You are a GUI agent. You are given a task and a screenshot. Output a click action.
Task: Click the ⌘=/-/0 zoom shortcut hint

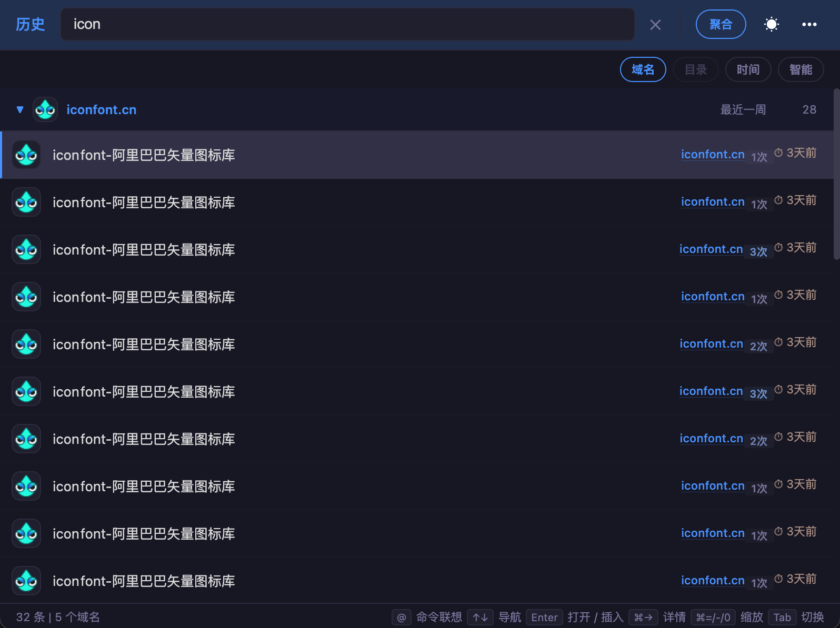coord(713,617)
